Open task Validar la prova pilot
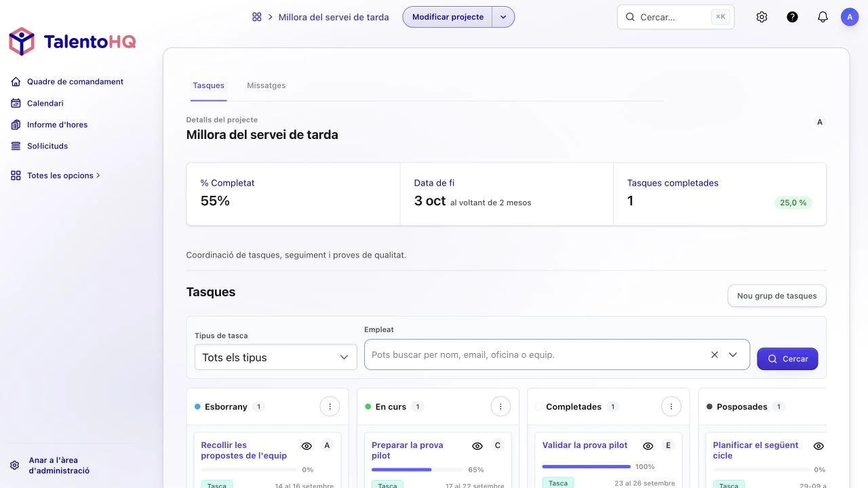The width and height of the screenshot is (868, 488). pos(585,445)
